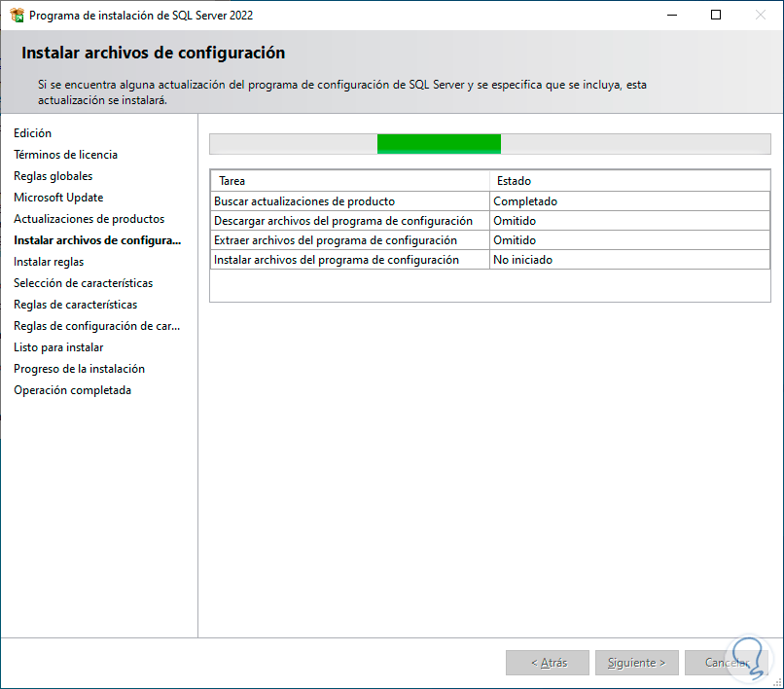Open Selección de características step
The width and height of the screenshot is (784, 689).
pyautogui.click(x=83, y=283)
